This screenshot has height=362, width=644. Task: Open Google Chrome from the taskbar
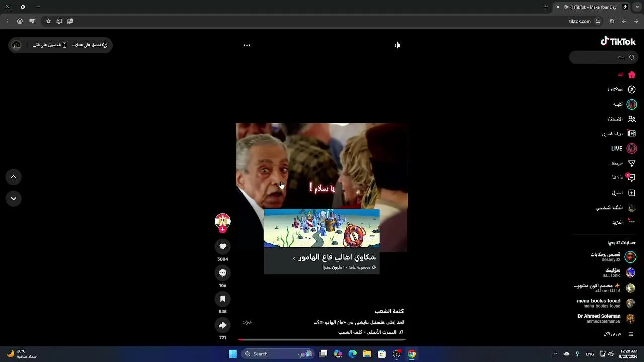coord(412,354)
